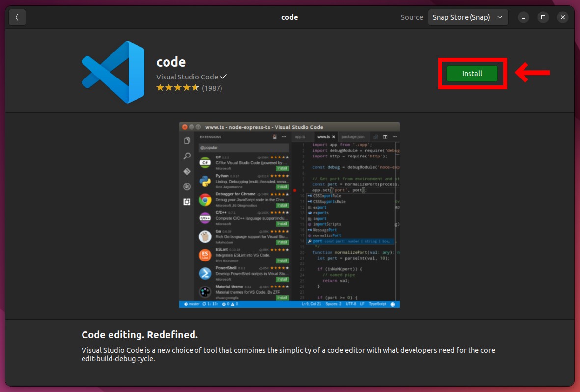Viewport: 580px width, 392px height.
Task: Close the www.ts editor tab
Action: (334, 137)
